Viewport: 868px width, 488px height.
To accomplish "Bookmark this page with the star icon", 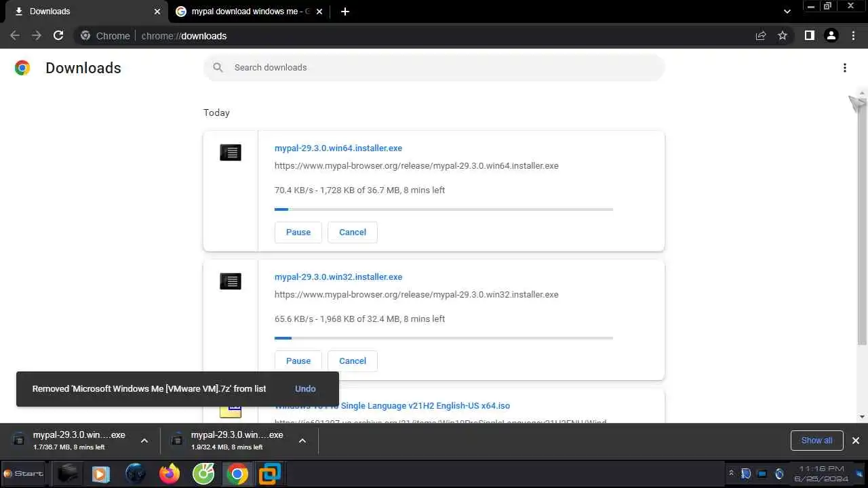I will coord(783,36).
